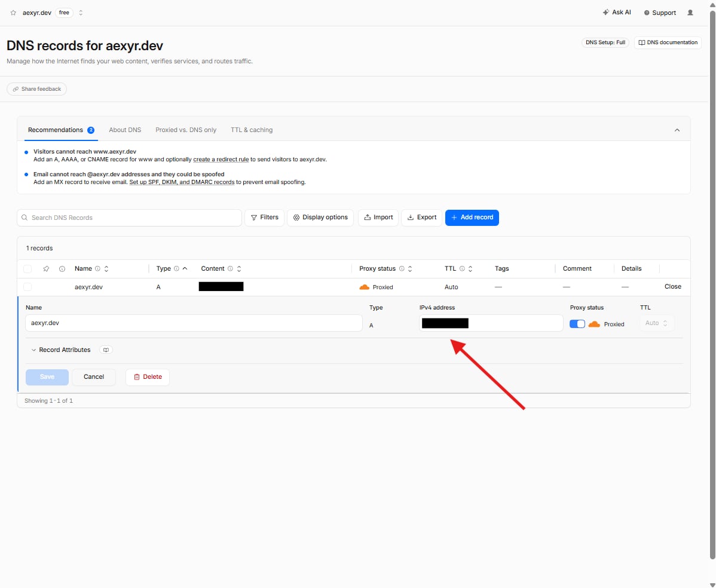Image resolution: width=716 pixels, height=588 pixels.
Task: Click the Type column info icon
Action: [176, 269]
